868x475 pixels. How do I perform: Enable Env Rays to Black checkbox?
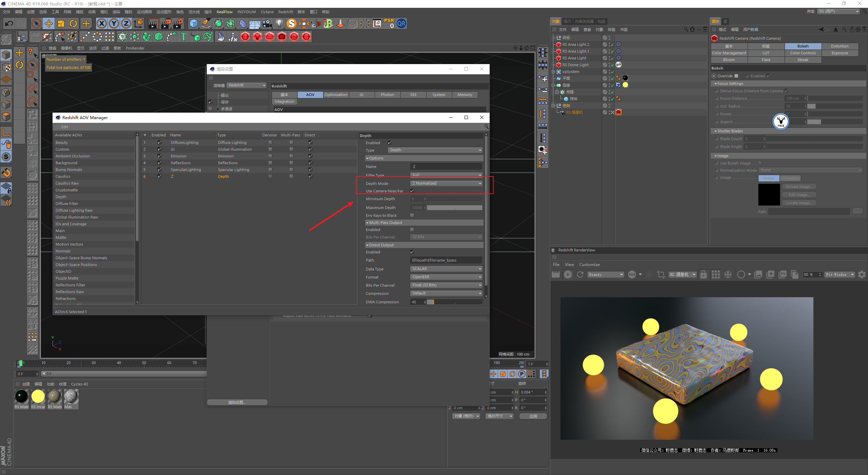(412, 215)
